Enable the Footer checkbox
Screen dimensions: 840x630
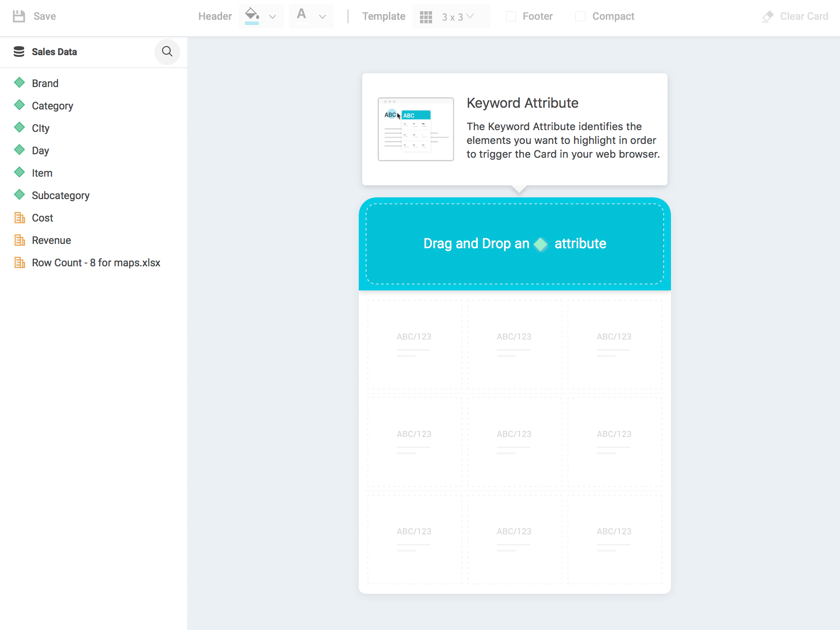(x=511, y=16)
